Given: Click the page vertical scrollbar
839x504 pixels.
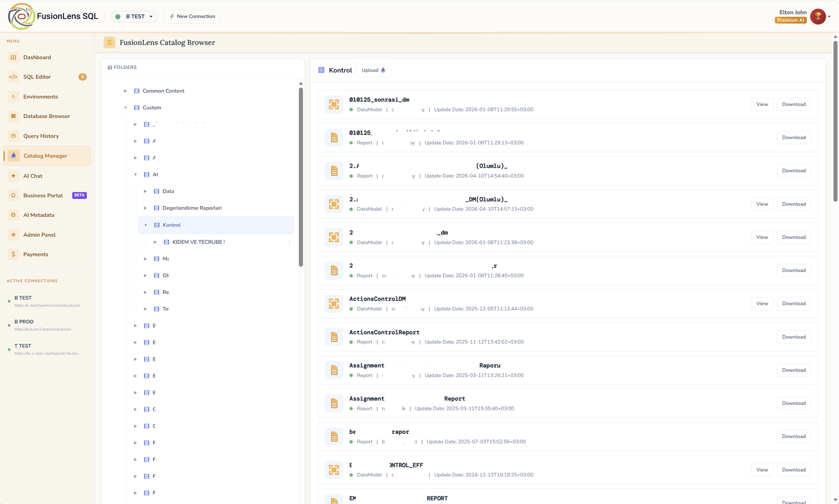Looking at the screenshot, I should (835, 121).
